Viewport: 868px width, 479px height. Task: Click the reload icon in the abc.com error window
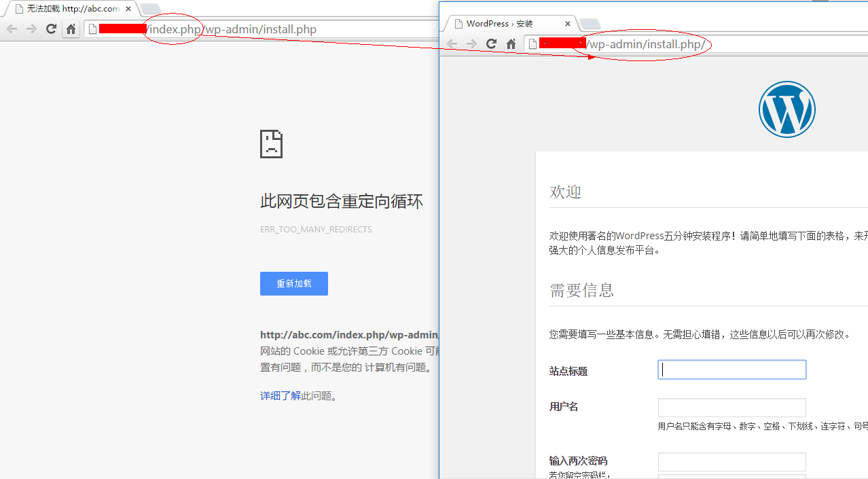51,29
